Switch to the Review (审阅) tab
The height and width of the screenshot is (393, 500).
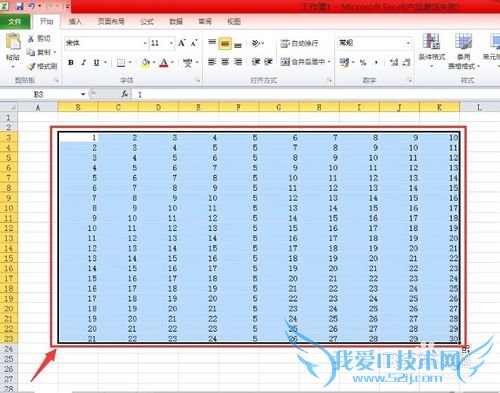(205, 22)
